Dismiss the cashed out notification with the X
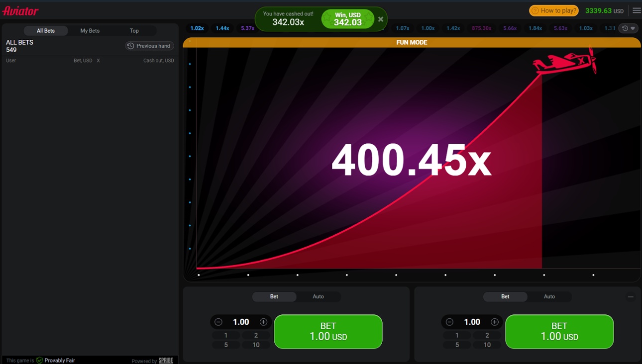This screenshot has width=642, height=364. (x=380, y=19)
